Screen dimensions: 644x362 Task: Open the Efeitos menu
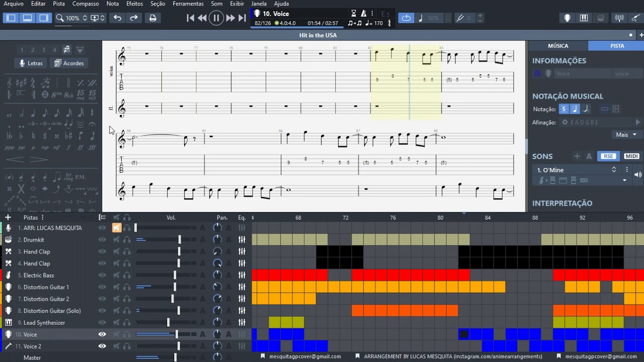point(134,4)
